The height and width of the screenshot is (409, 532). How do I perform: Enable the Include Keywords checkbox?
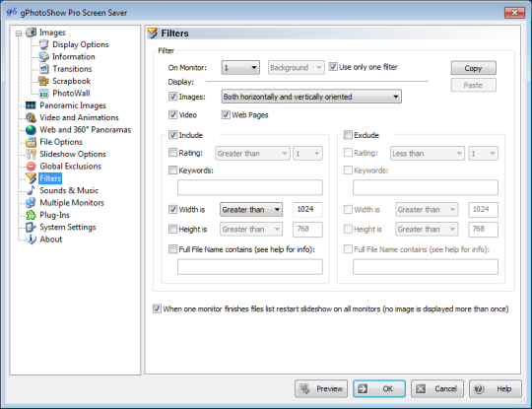tap(173, 170)
